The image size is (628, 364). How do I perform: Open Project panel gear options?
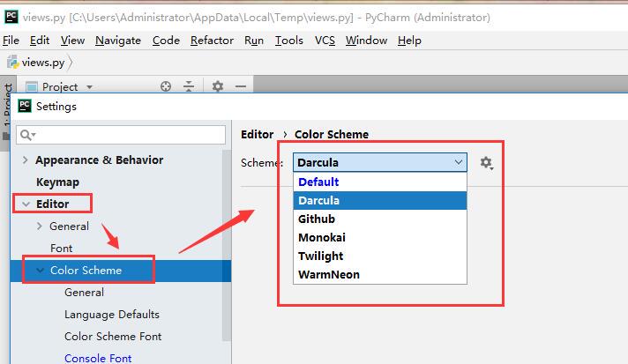tap(218, 86)
